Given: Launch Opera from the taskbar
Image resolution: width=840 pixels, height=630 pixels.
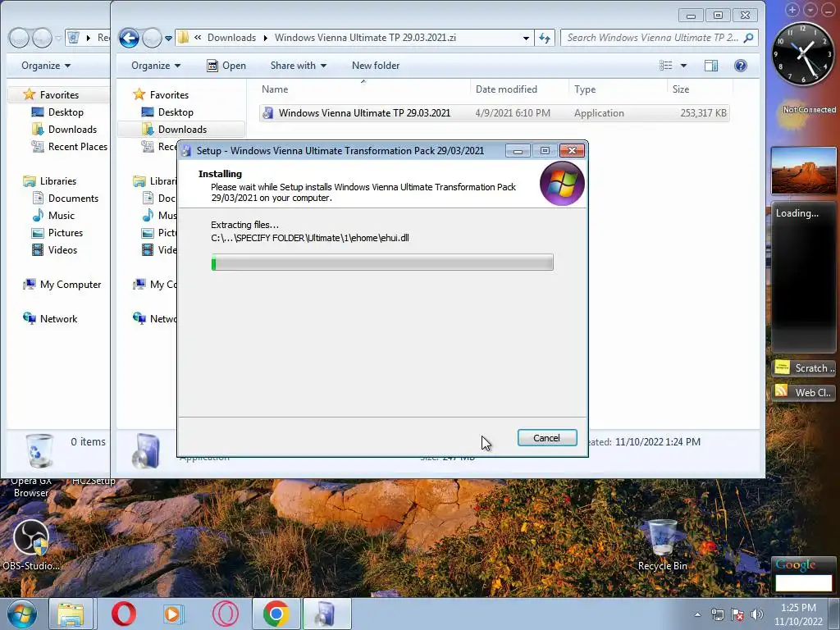Looking at the screenshot, I should pyautogui.click(x=124, y=614).
